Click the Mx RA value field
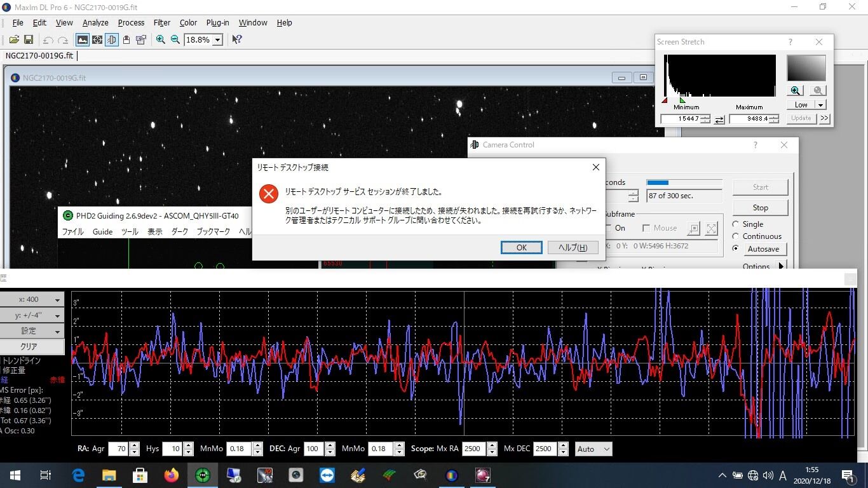This screenshot has height=488, width=868. coord(474,449)
